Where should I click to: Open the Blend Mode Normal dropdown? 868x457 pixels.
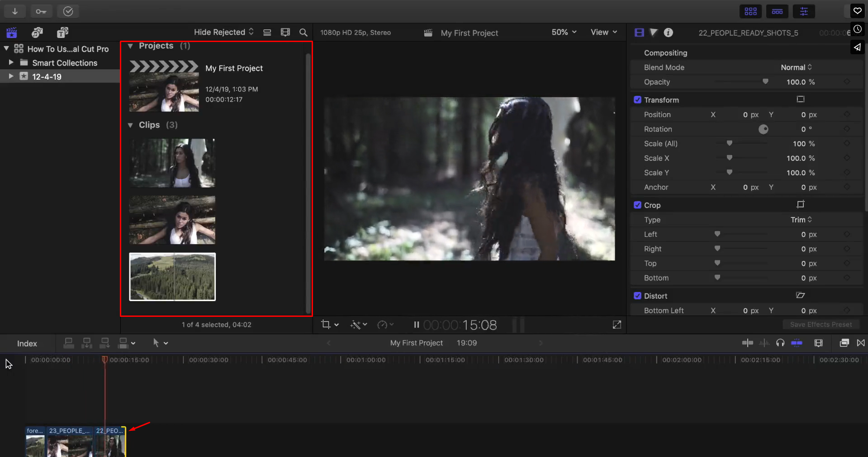(x=796, y=67)
